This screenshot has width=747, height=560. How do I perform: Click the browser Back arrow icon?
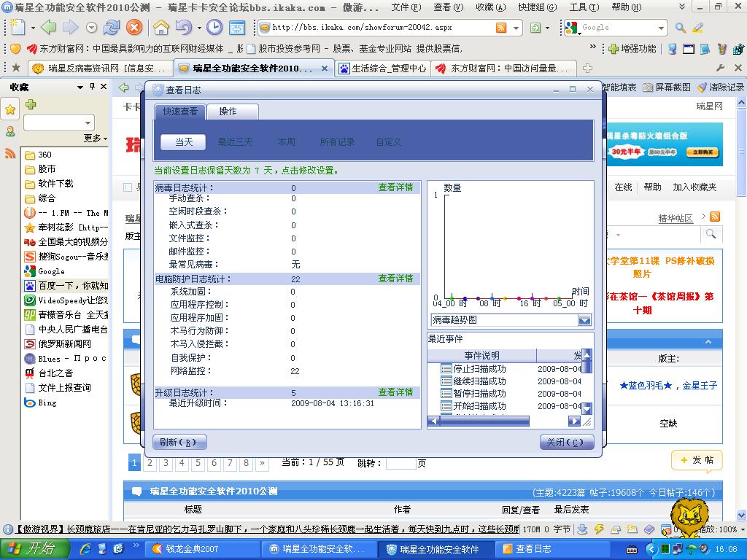[49, 28]
